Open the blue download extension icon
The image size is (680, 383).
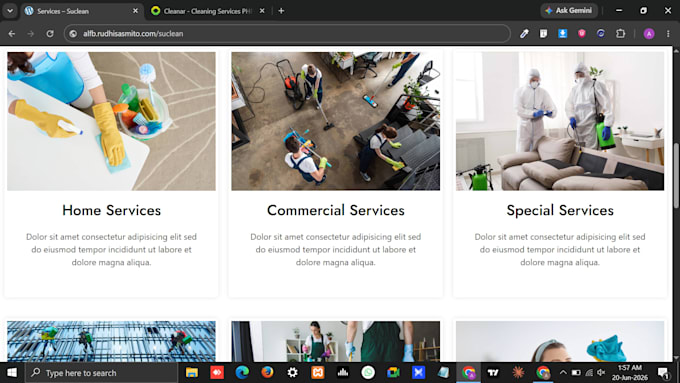562,33
